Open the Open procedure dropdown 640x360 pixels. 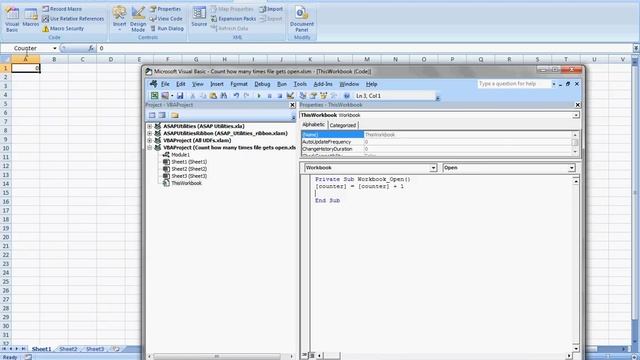point(571,168)
